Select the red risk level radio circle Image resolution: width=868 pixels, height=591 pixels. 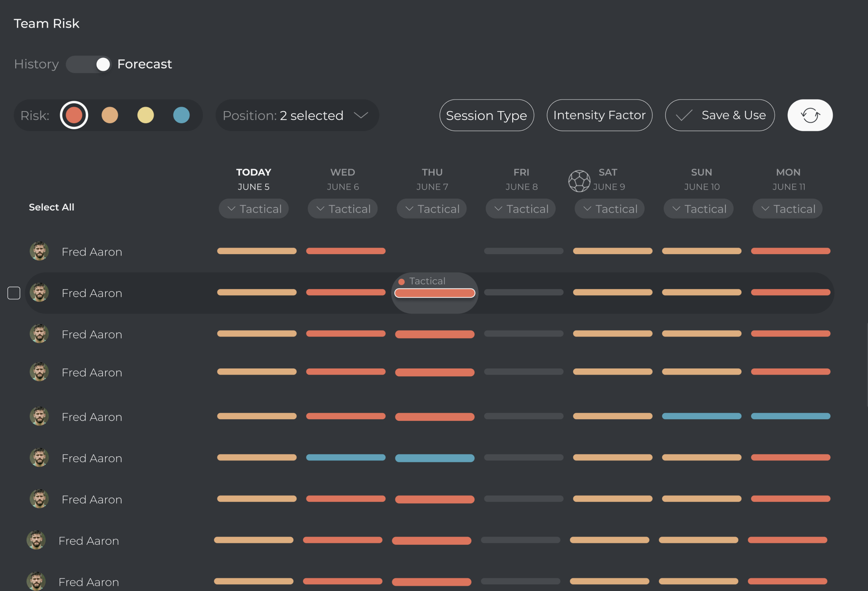[x=74, y=115]
